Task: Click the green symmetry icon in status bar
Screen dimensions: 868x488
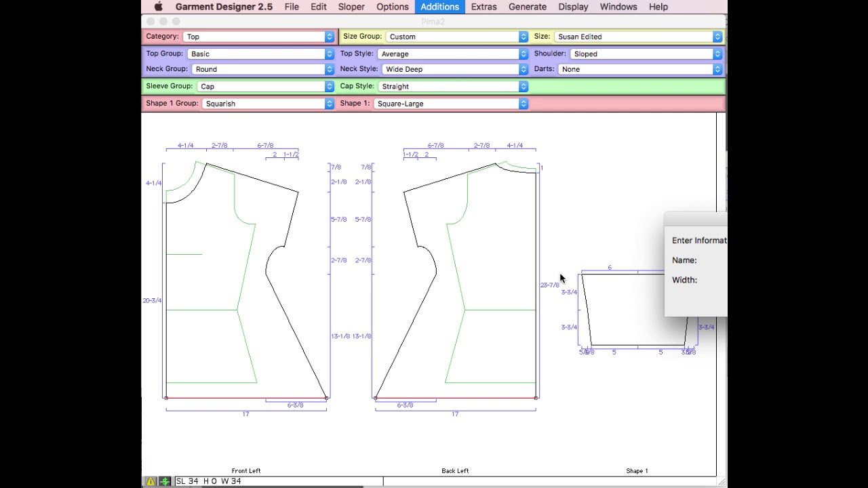Action: 165,481
